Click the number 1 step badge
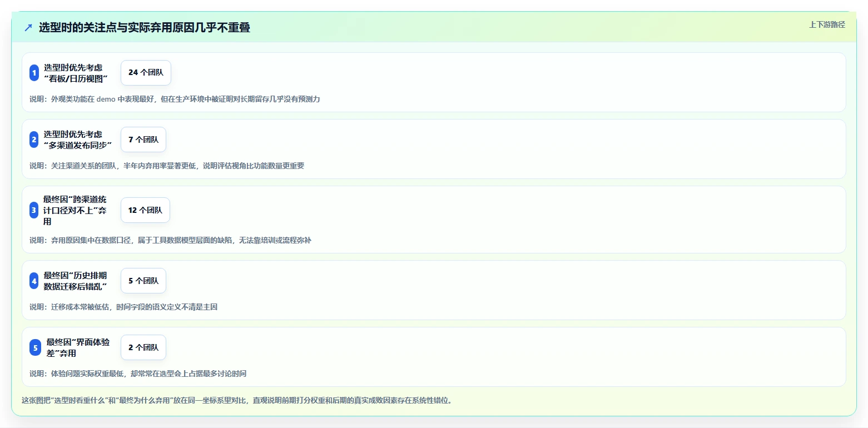This screenshot has height=428, width=868. [34, 73]
